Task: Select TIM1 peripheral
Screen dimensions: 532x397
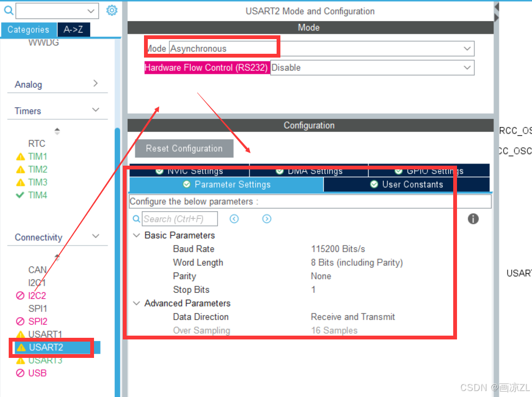Action: click(x=37, y=156)
